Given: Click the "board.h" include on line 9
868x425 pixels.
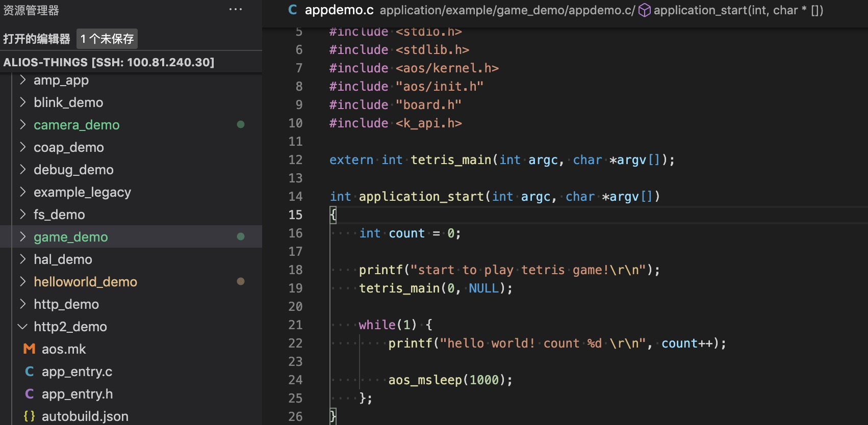Looking at the screenshot, I should [x=428, y=105].
